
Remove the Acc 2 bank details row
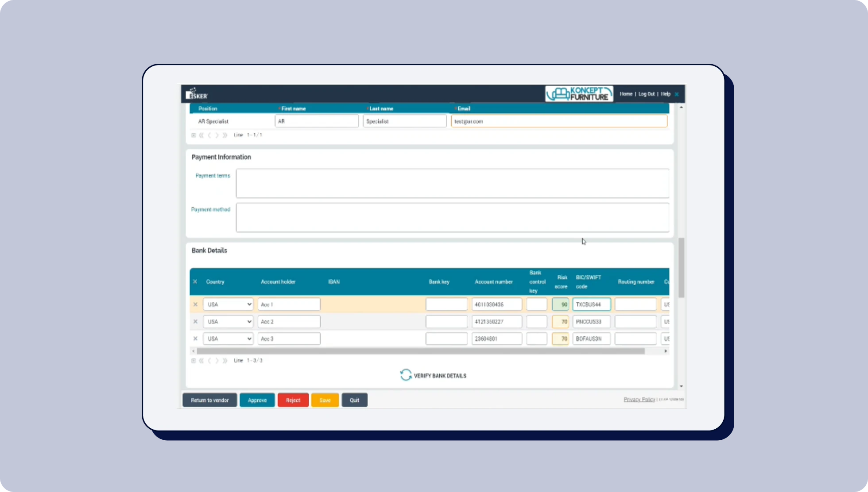coord(195,322)
